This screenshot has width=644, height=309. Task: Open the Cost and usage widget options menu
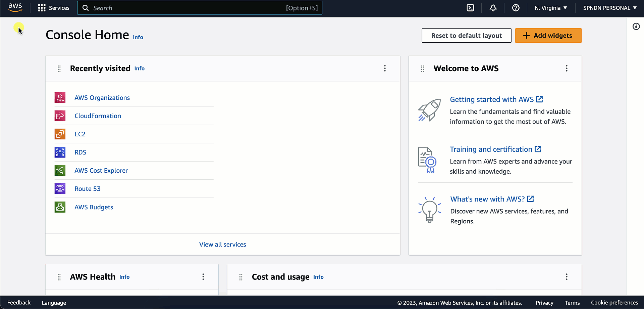(x=567, y=277)
